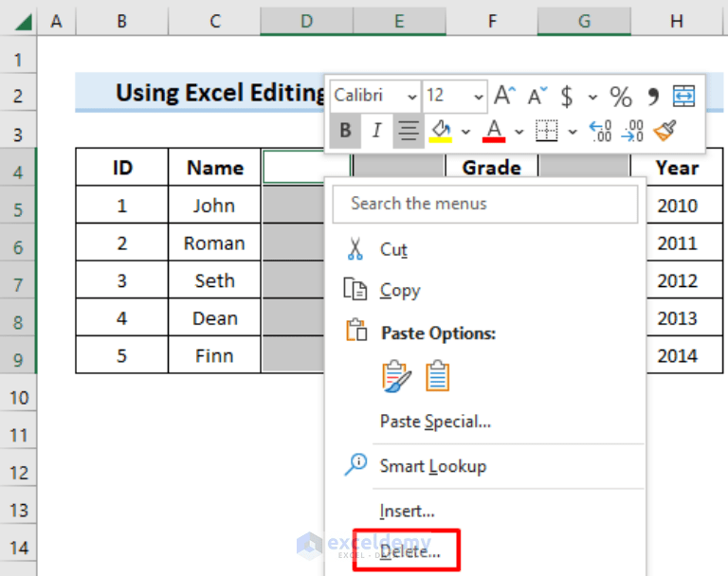Click the Grade header cell
Viewport: 728px width, 576px height.
click(492, 167)
